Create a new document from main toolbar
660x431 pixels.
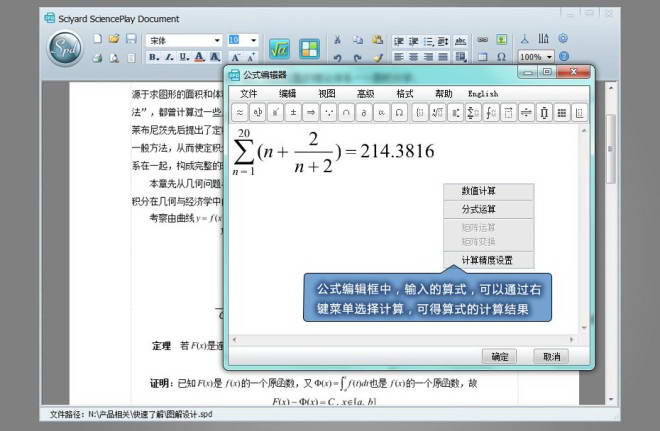[97, 39]
